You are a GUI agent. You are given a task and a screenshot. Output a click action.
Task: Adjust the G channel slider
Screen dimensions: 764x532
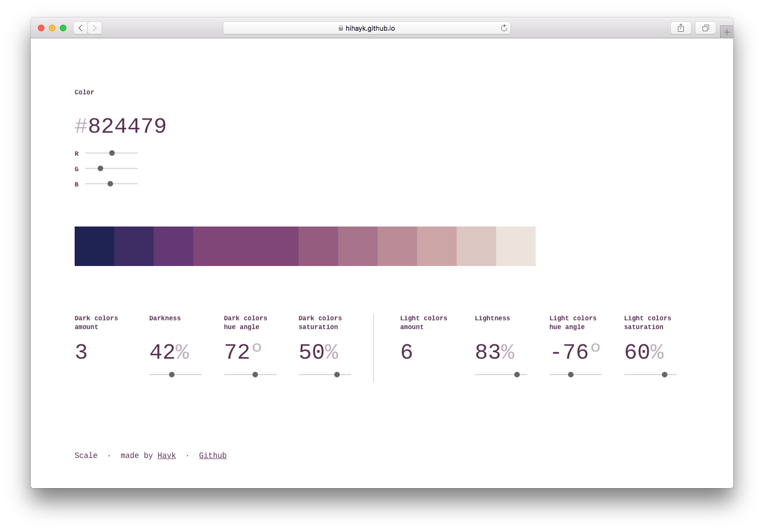(111, 168)
